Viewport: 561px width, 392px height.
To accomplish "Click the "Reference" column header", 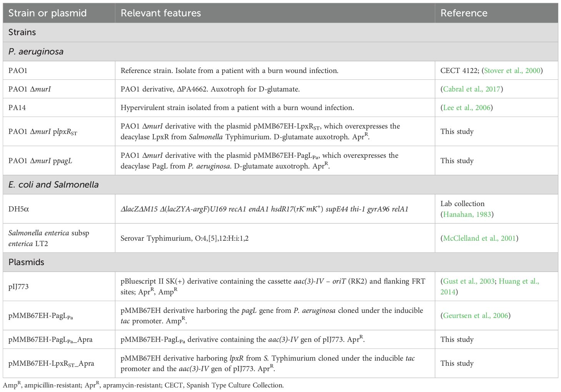I will click(464, 13).
